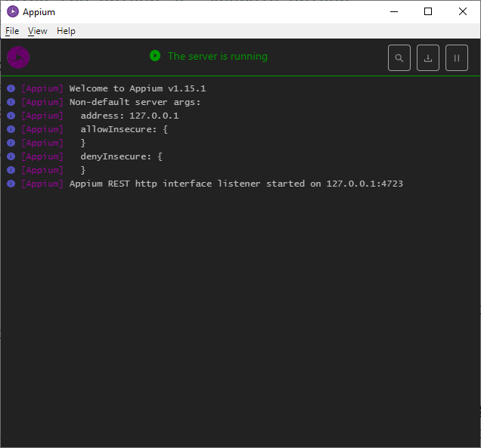Minimize the Appium window

(394, 11)
